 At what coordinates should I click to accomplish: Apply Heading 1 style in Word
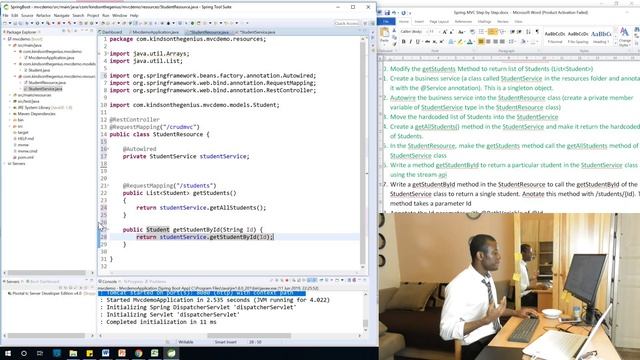coord(601,37)
